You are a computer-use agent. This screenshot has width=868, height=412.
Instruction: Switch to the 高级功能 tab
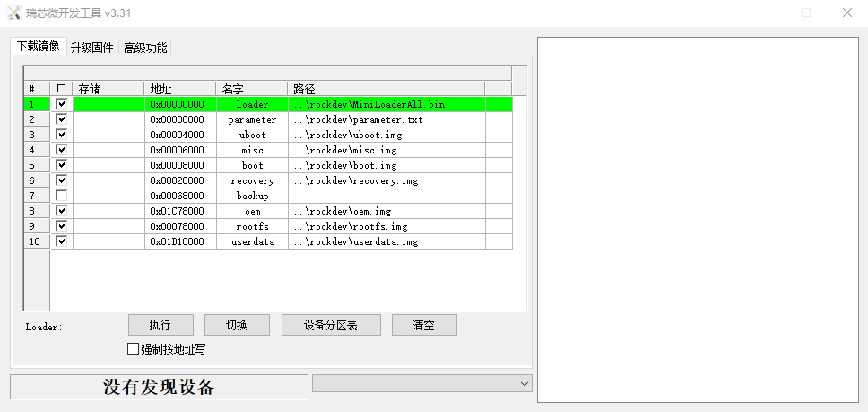click(x=145, y=48)
